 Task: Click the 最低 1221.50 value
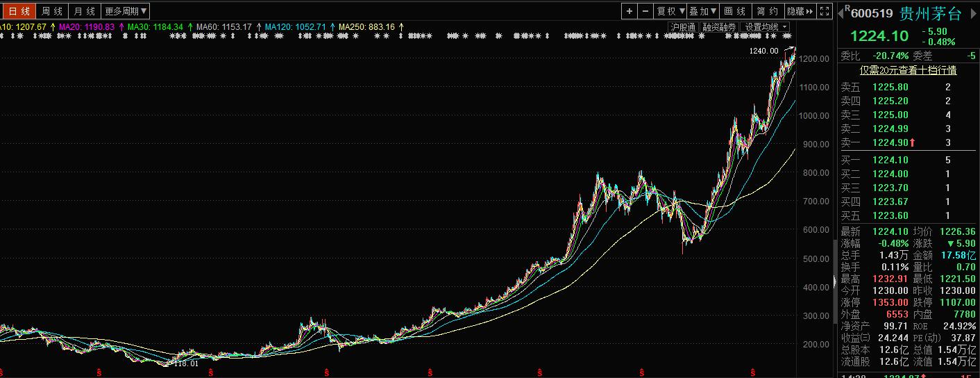coord(958,279)
